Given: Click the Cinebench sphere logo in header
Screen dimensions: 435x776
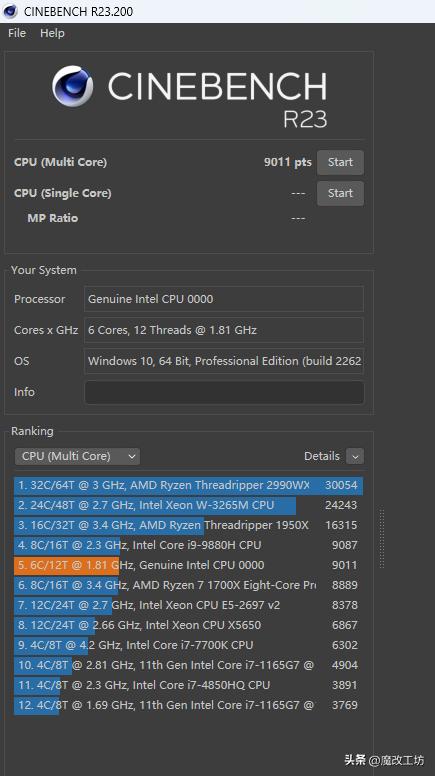Looking at the screenshot, I should (73, 86).
